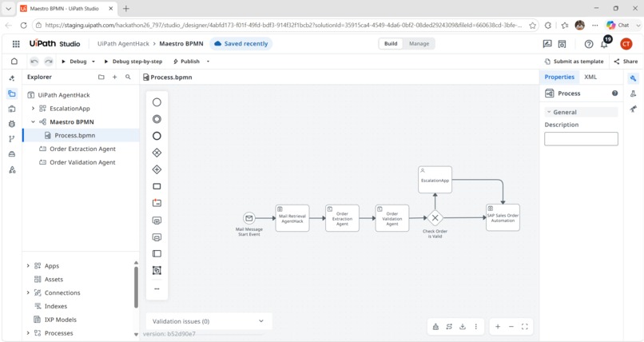Zoom in on the canvas
644x342 pixels.
pyautogui.click(x=498, y=326)
